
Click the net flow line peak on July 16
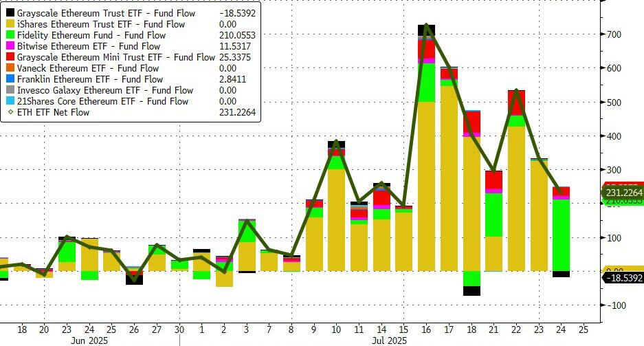[x=426, y=25]
